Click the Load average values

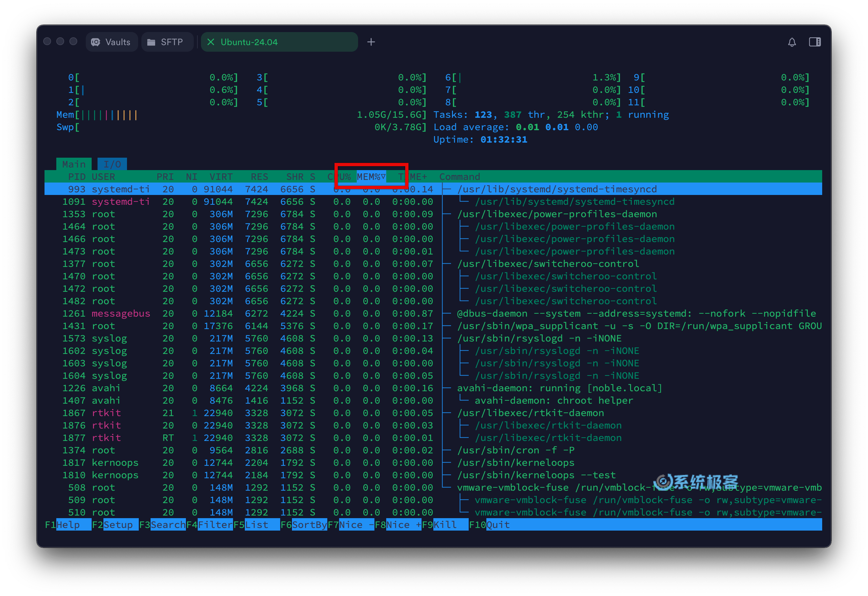[x=557, y=127]
